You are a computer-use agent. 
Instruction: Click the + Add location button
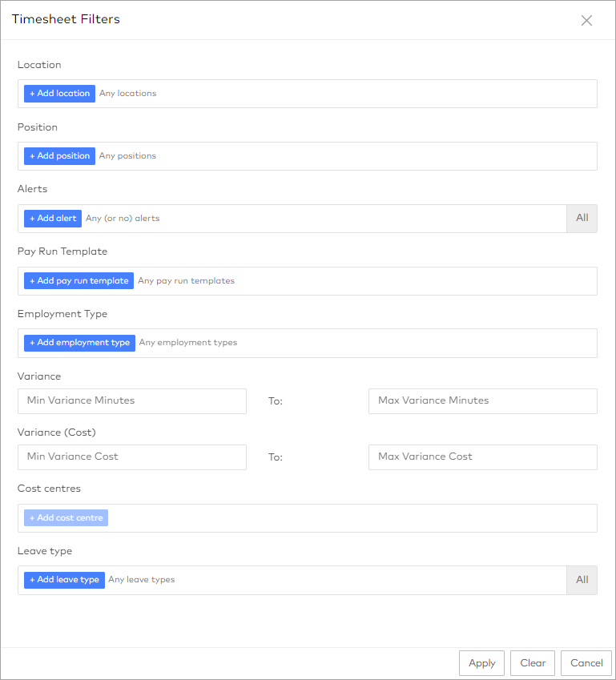click(x=58, y=93)
